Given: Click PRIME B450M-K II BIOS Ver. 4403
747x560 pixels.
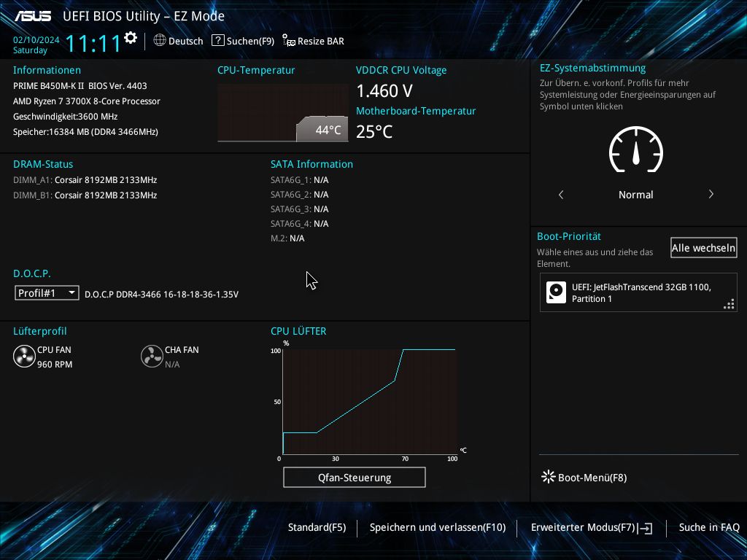Looking at the screenshot, I should tap(80, 86).
